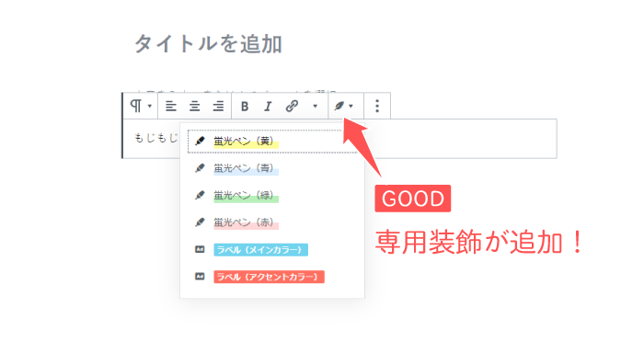
Task: Expand the block type switcher arrow
Action: point(150,106)
